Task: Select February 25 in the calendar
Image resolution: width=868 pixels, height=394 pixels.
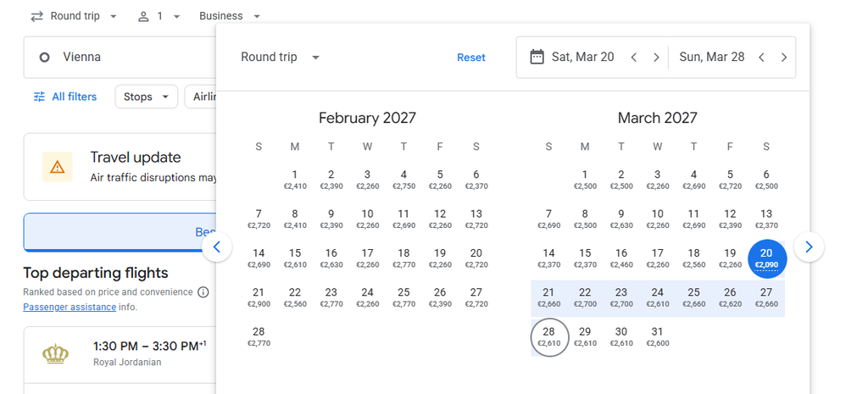Action: coord(403,297)
